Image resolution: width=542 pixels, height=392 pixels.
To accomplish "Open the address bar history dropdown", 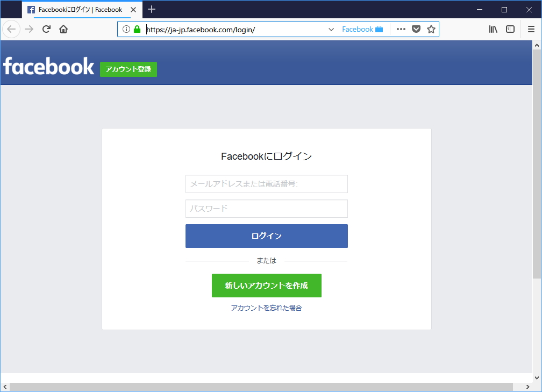I will coord(331,29).
